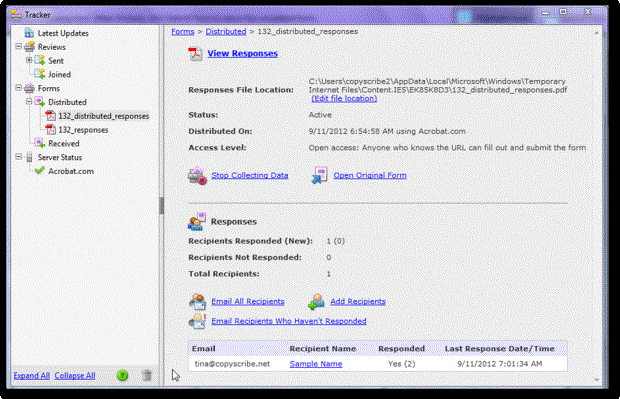Expand the Sent tree node
The image size is (620, 399).
pyautogui.click(x=29, y=60)
